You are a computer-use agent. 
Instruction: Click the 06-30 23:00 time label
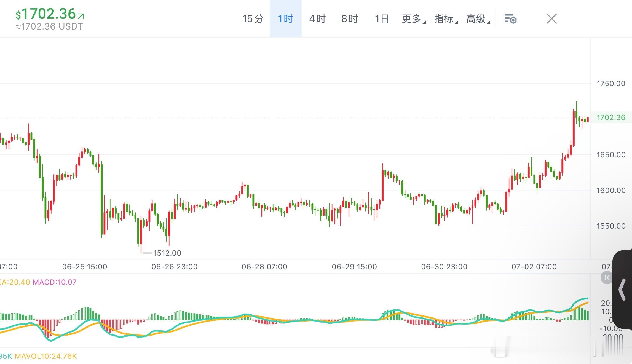444,267
